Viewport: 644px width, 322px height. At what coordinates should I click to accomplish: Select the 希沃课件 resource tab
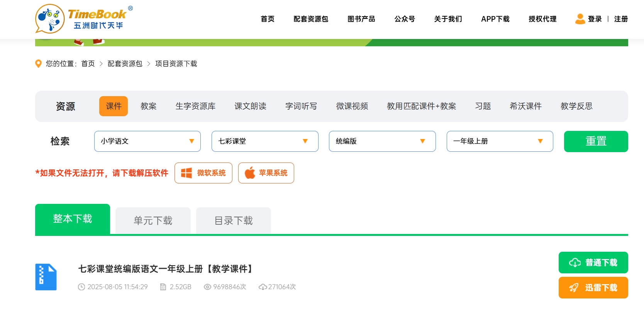click(526, 106)
